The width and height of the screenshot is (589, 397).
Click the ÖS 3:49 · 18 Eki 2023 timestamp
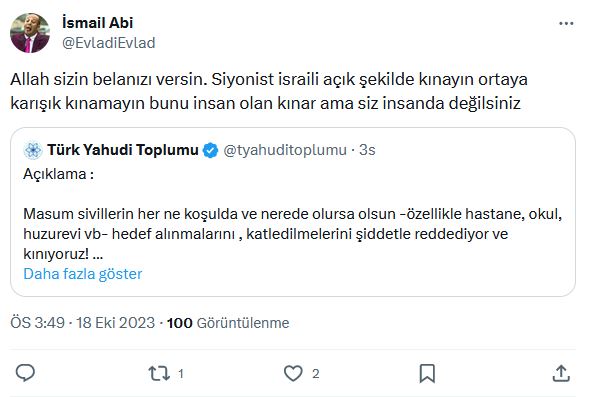[83, 323]
